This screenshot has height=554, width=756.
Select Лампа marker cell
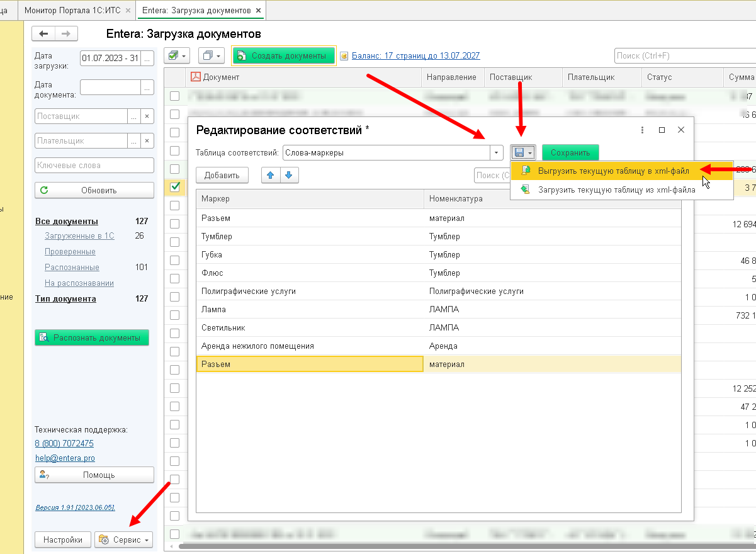pyautogui.click(x=310, y=309)
